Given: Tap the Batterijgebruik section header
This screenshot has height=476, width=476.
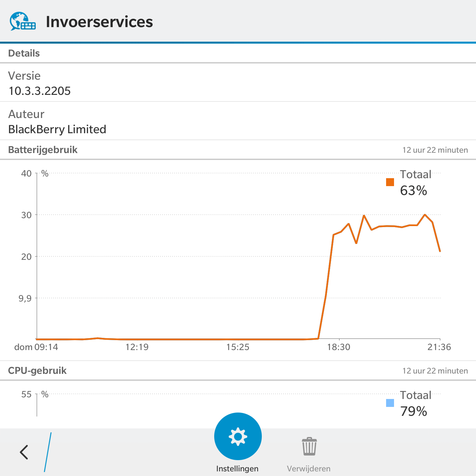Looking at the screenshot, I should [43, 150].
